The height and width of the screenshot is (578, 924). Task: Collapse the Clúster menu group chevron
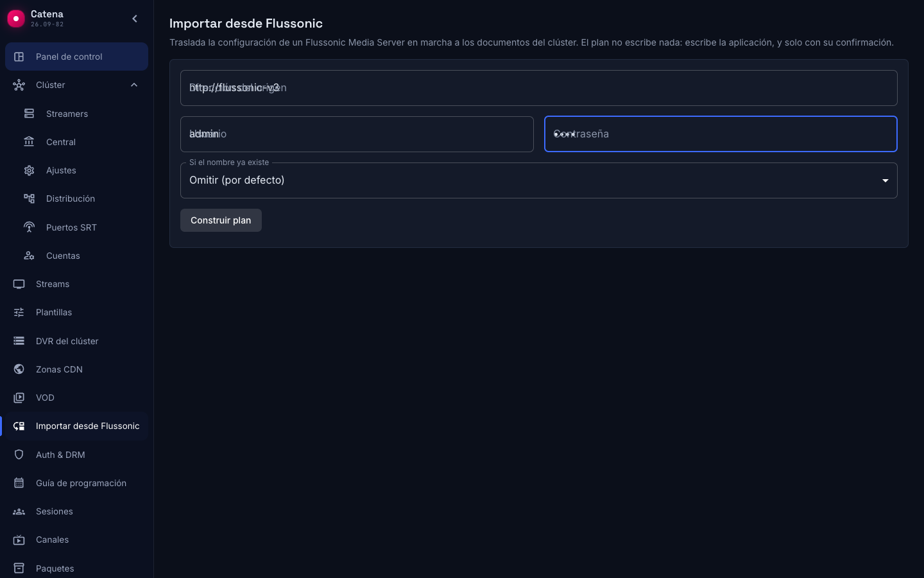click(134, 85)
